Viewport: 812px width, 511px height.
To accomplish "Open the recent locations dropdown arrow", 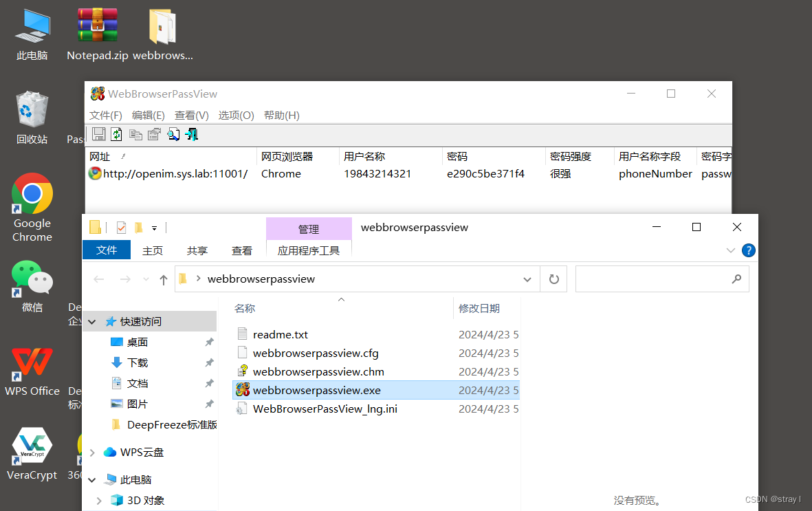I will click(146, 279).
